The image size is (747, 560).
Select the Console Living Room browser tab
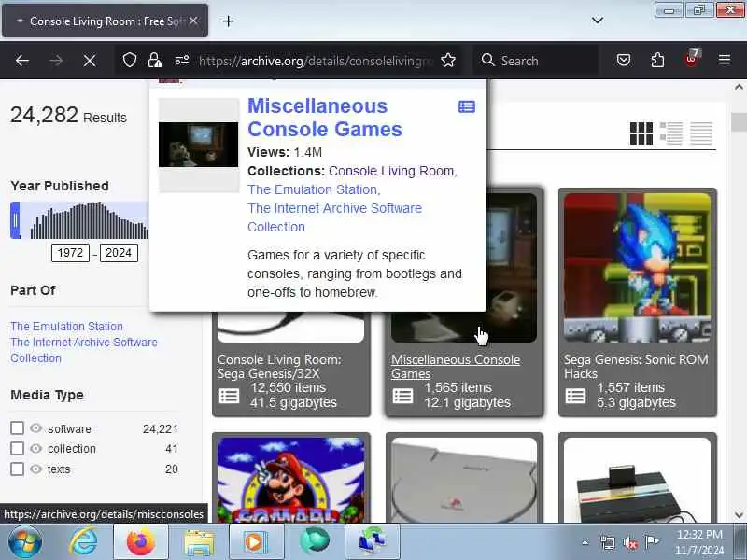tap(105, 21)
